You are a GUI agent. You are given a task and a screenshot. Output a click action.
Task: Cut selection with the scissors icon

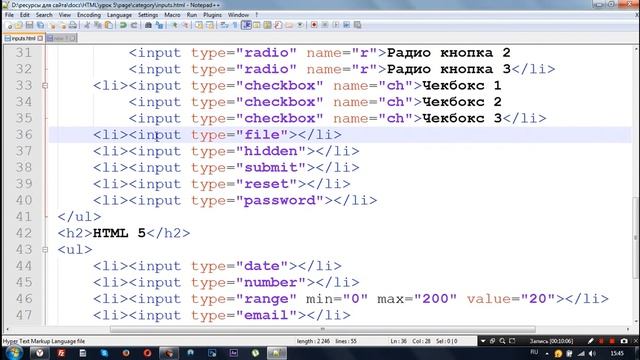(87, 25)
